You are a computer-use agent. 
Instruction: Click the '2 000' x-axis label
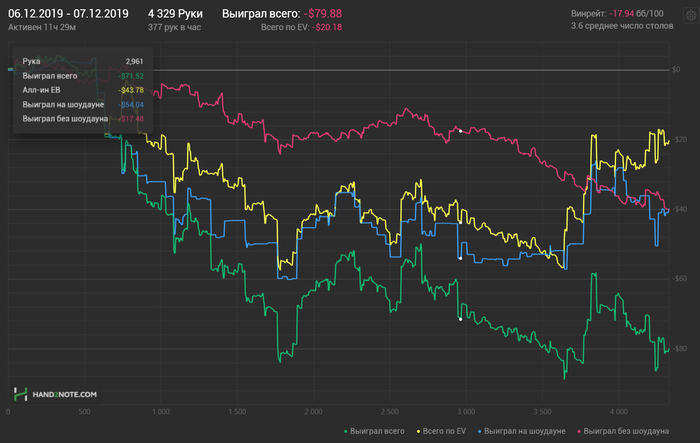(313, 411)
